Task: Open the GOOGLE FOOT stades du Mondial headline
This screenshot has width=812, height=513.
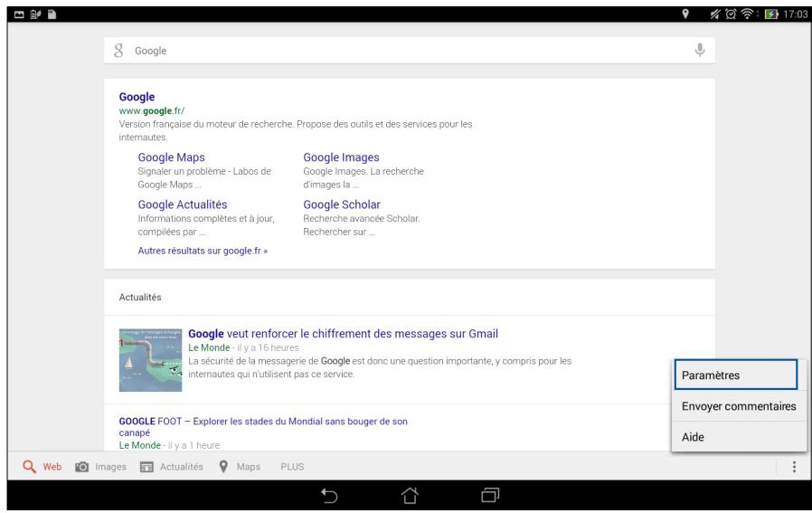Action: (x=262, y=427)
